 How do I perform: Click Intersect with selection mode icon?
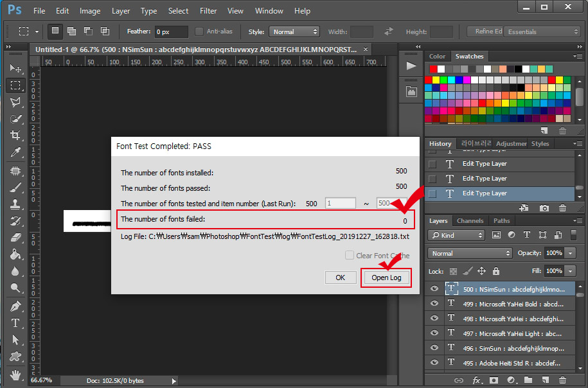click(x=105, y=31)
